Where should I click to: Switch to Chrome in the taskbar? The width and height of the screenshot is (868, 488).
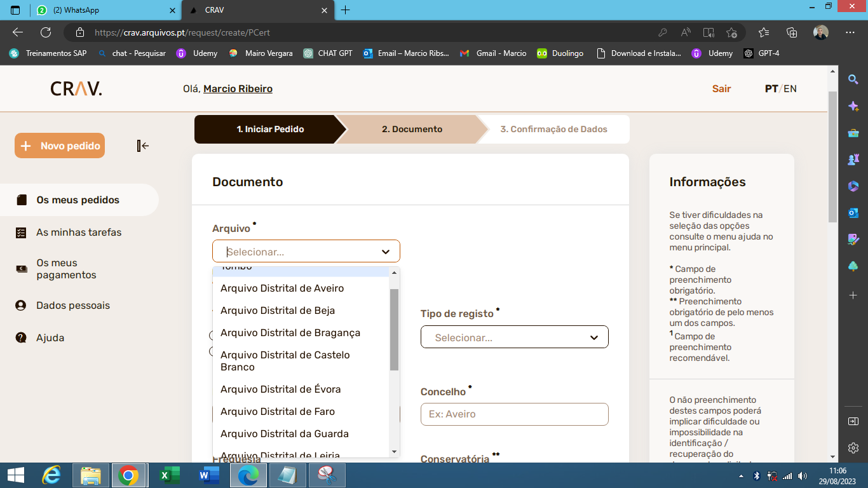tap(128, 475)
